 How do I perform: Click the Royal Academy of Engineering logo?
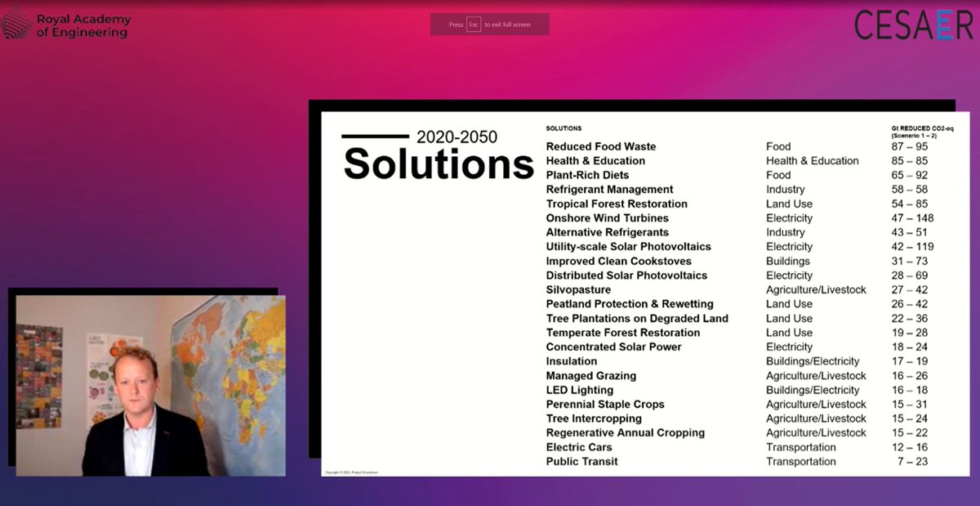coord(65,25)
